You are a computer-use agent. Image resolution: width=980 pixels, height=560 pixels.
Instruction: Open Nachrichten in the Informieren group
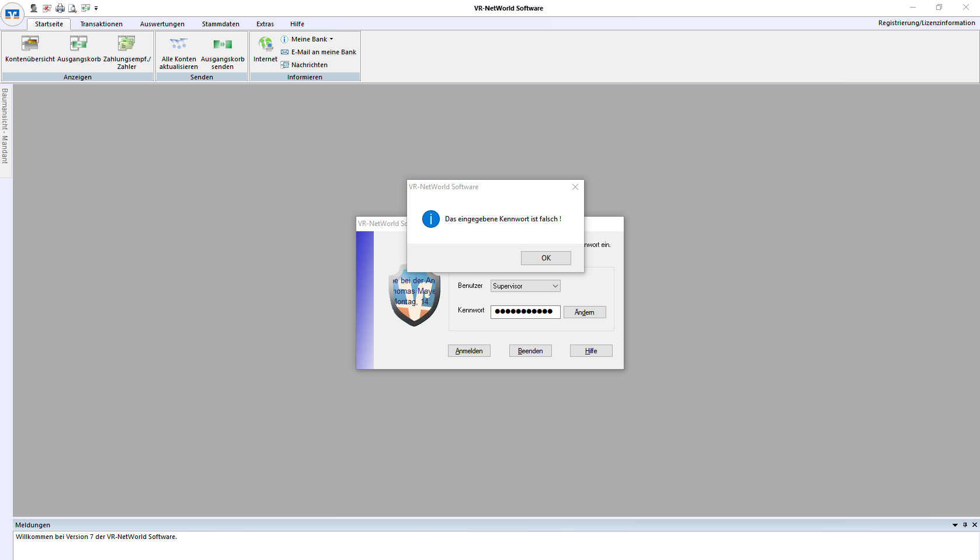[304, 65]
